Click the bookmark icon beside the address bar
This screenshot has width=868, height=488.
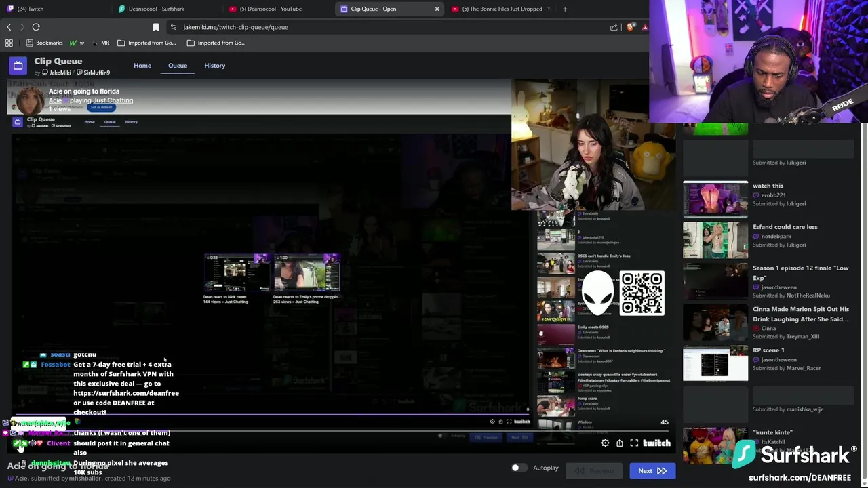pos(156,27)
